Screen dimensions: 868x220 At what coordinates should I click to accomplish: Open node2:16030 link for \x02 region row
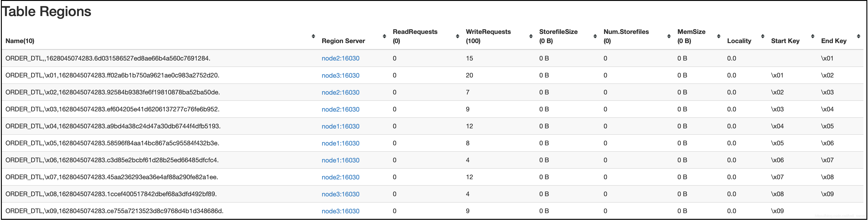click(340, 92)
